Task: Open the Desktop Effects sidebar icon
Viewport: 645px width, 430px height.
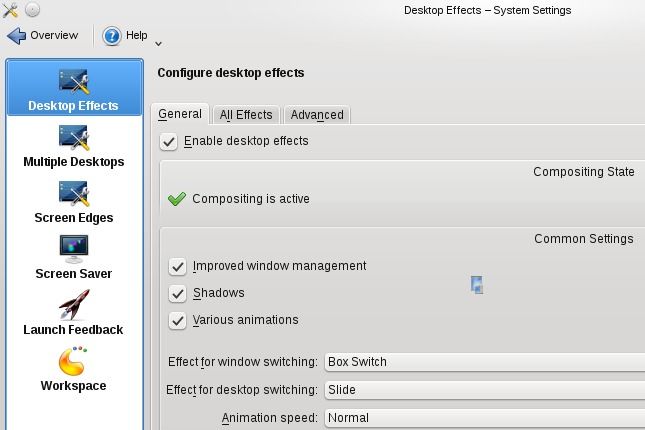Action: [74, 81]
